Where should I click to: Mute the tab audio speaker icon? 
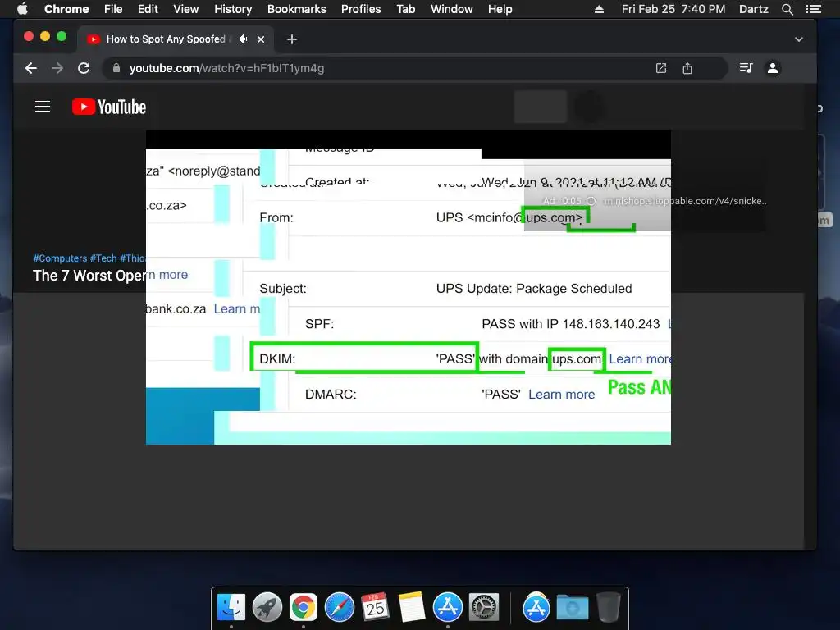click(x=244, y=39)
